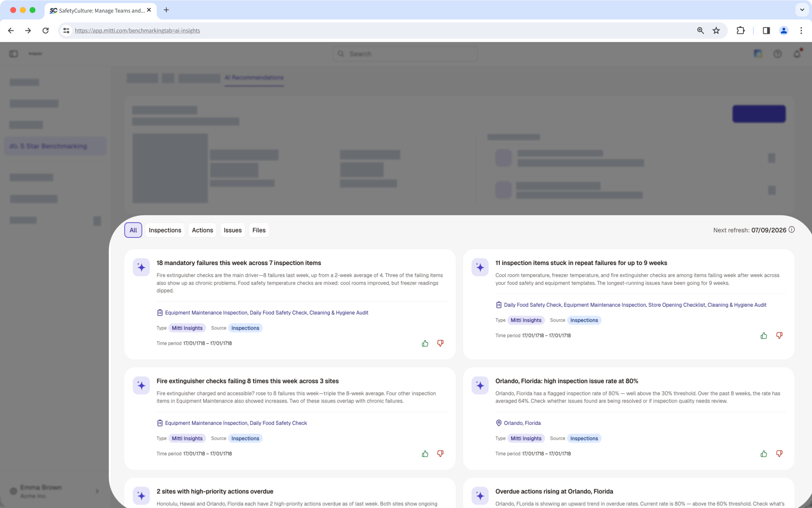Switch to the Files filter tab
Screen dimensions: 812x508
click(x=259, y=230)
